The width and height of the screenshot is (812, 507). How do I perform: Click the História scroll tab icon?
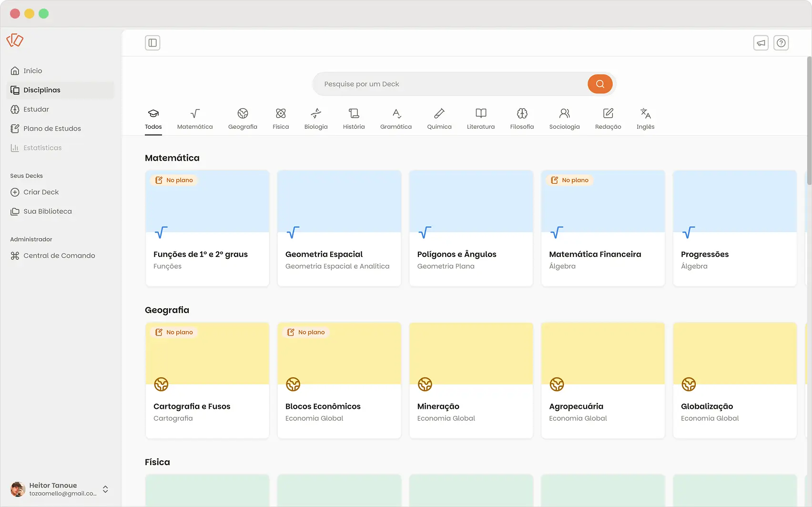354,113
